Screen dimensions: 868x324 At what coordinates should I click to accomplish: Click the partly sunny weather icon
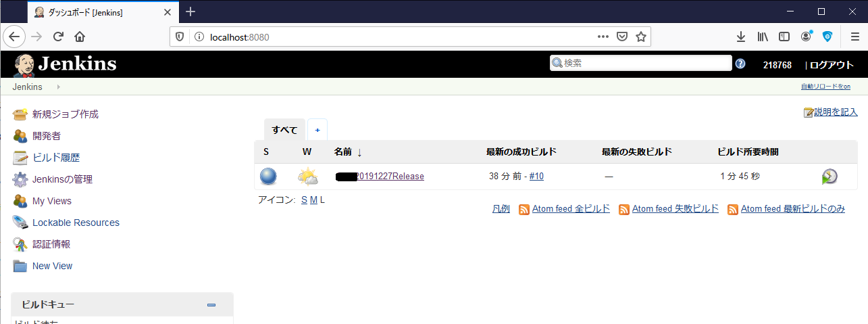(308, 177)
